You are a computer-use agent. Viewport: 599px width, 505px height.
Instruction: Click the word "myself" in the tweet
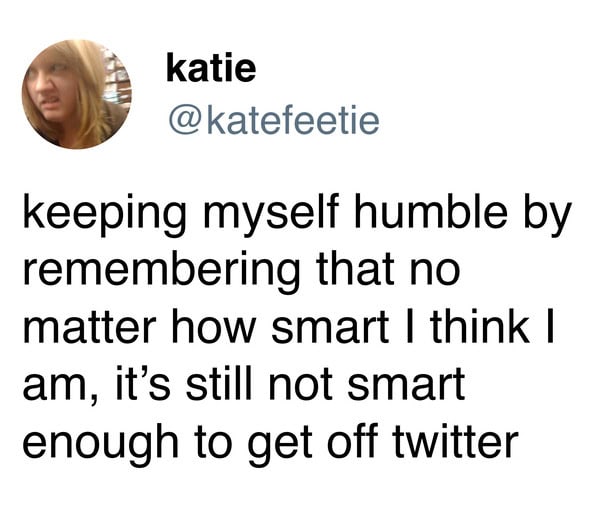coord(271,215)
